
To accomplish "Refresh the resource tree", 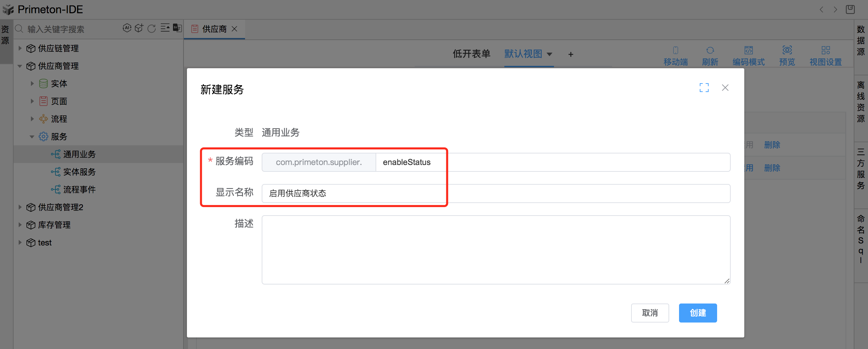I will click(151, 29).
